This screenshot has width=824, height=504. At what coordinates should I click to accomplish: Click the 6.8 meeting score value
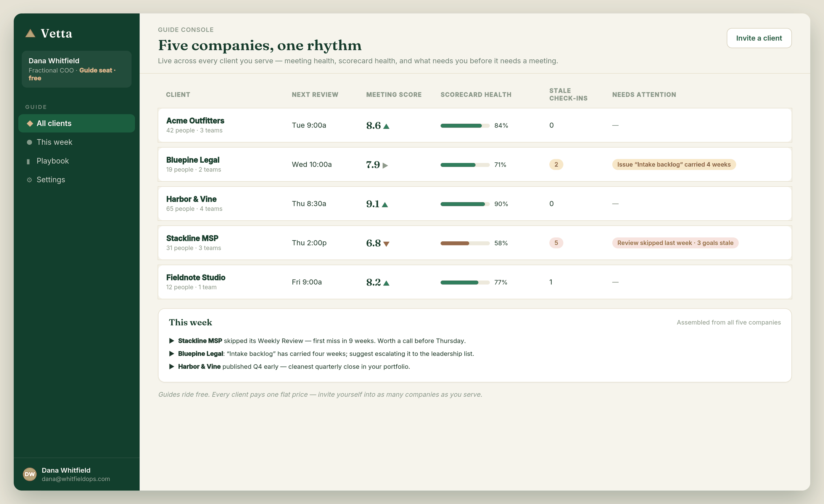pos(373,243)
